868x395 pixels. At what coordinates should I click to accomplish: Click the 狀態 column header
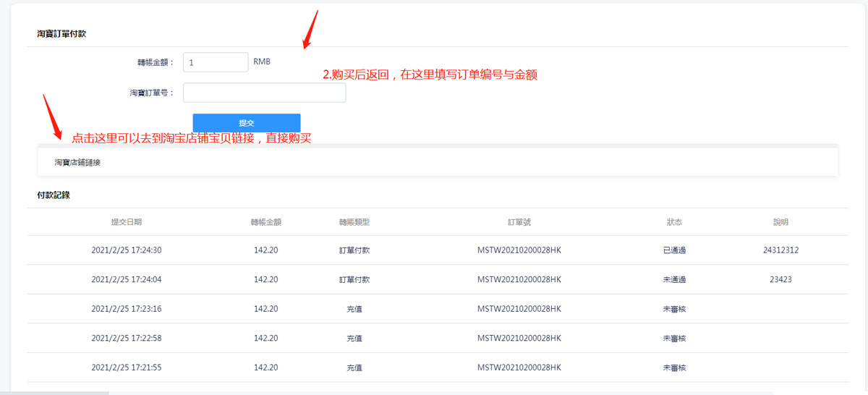tap(674, 222)
